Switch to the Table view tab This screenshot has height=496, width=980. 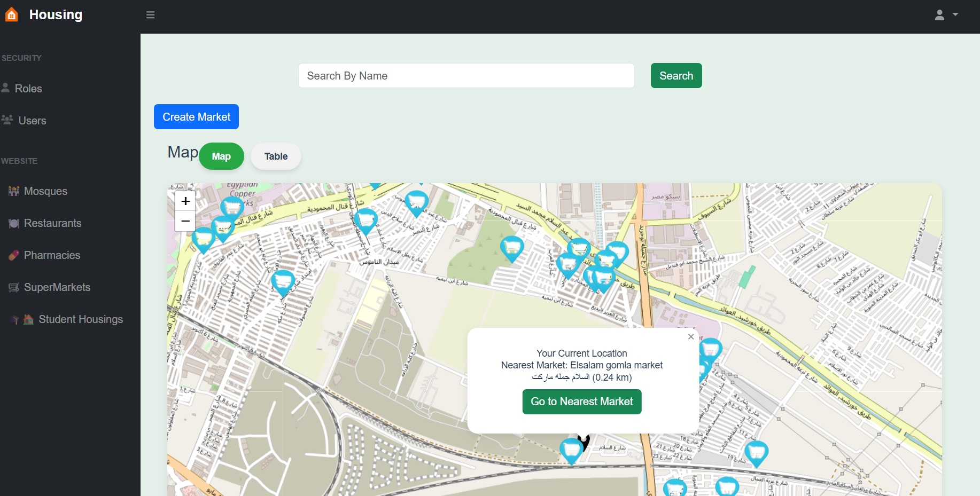coord(276,156)
